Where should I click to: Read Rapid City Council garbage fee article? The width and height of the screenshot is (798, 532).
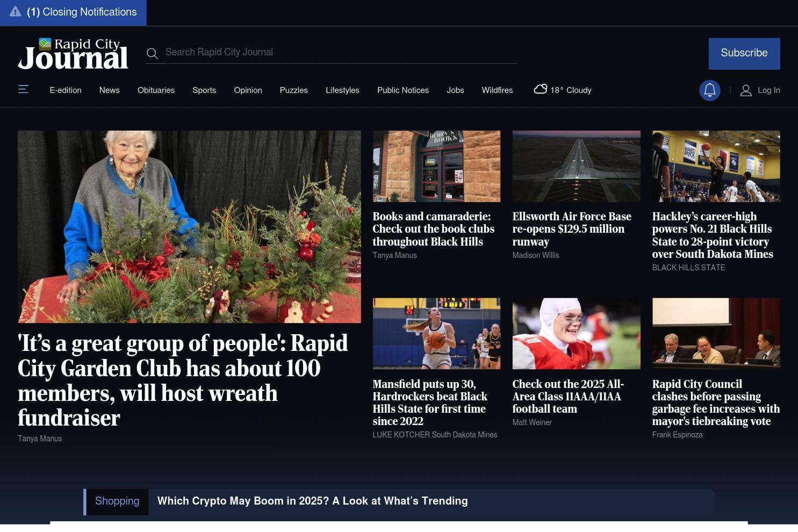[716, 402]
